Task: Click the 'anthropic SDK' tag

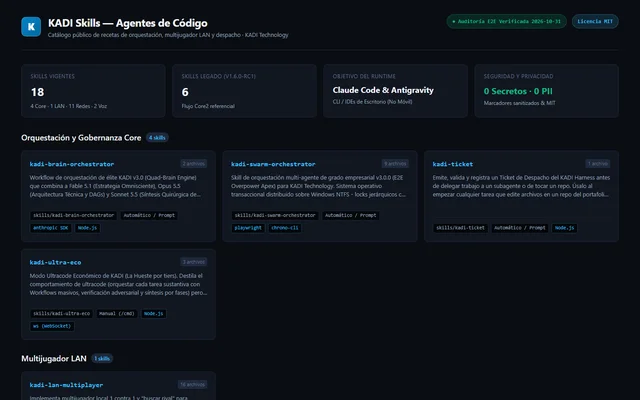Action: 51,228
